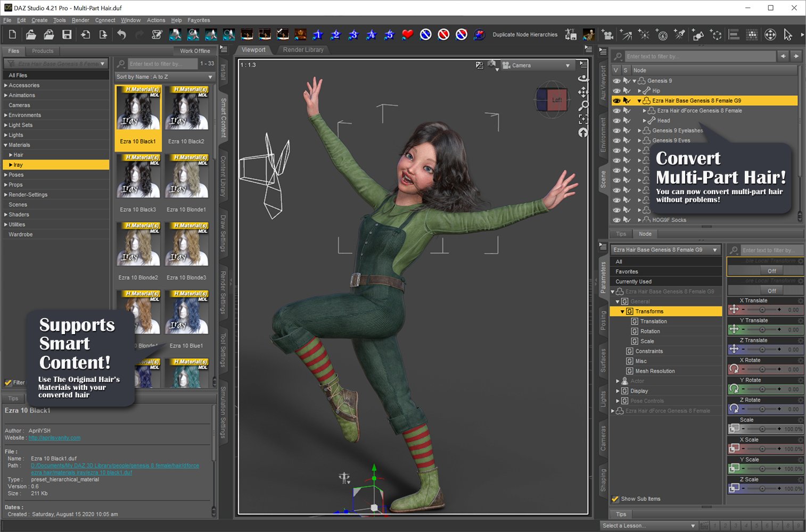Switch to the Render Library tab

[303, 49]
